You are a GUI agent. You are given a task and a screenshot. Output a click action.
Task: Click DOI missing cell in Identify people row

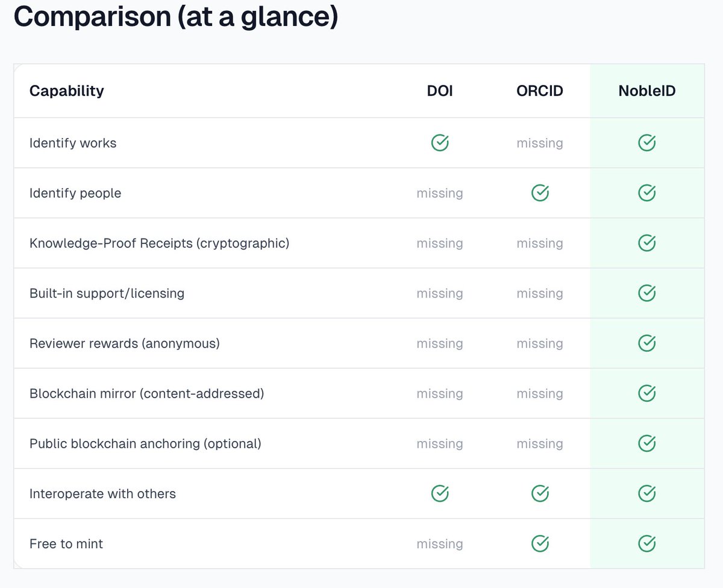(440, 193)
